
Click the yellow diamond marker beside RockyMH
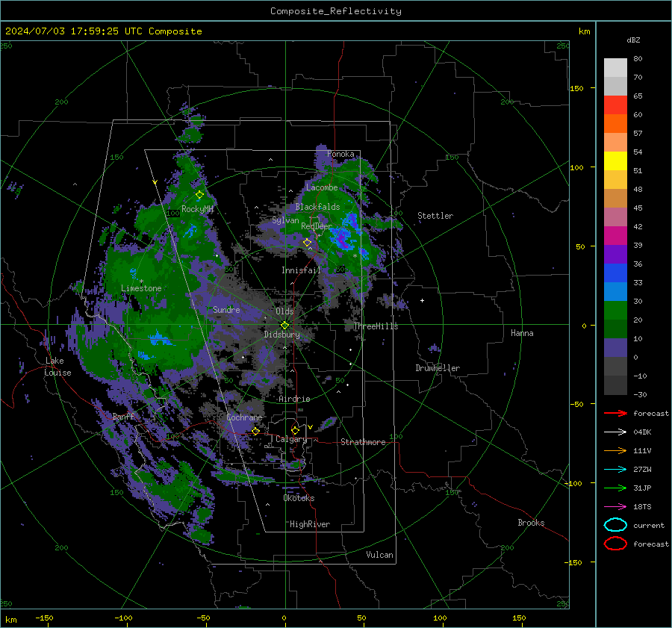[199, 195]
